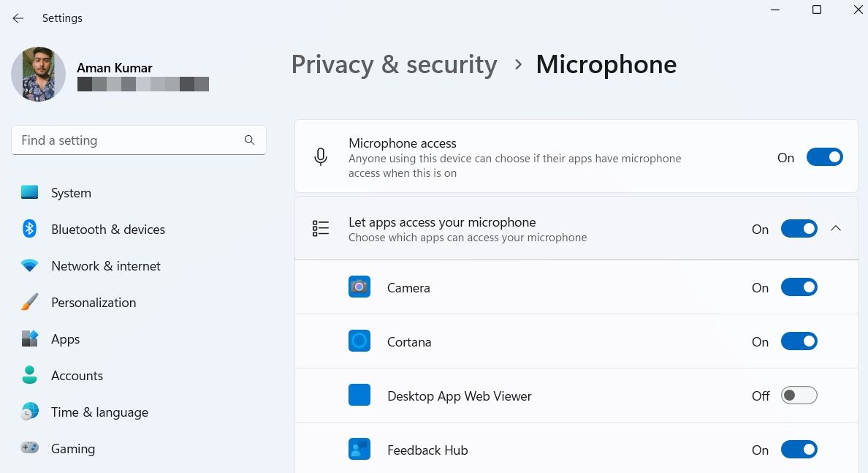Open Bluetooth & devices icon
This screenshot has height=473, width=868.
pos(29,229)
